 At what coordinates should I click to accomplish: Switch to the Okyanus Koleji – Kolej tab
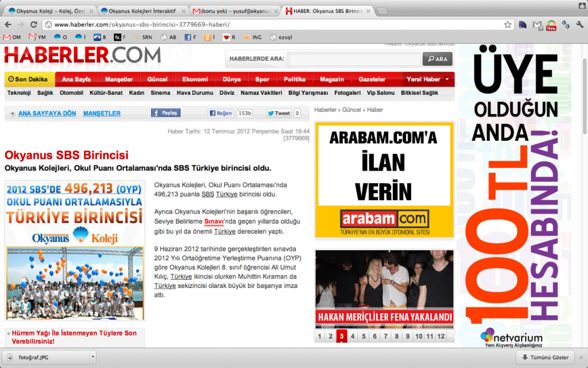[51, 11]
